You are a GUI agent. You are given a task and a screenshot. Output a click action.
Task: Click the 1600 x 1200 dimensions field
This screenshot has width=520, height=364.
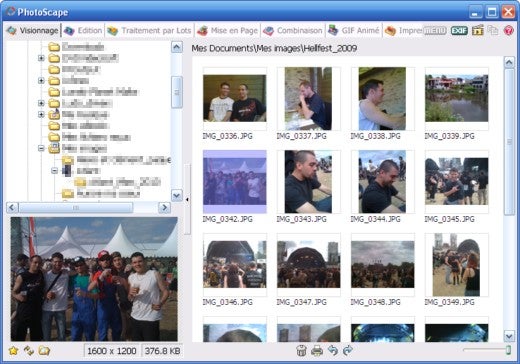pyautogui.click(x=112, y=351)
